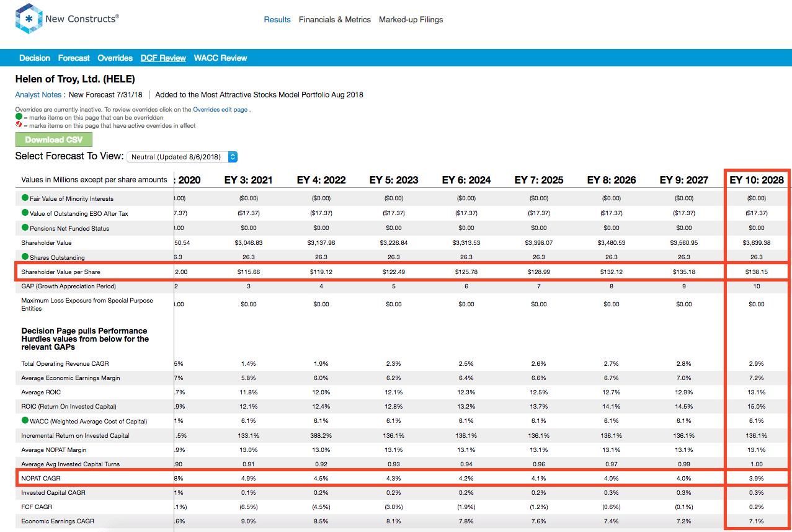The height and width of the screenshot is (532, 792).
Task: Click the $115.66 value under EY 3: 2021
Action: click(249, 272)
